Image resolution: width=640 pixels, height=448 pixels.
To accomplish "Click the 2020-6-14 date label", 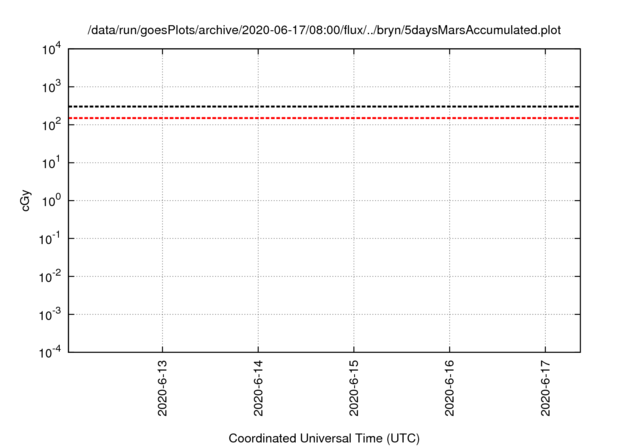I will tap(258, 388).
